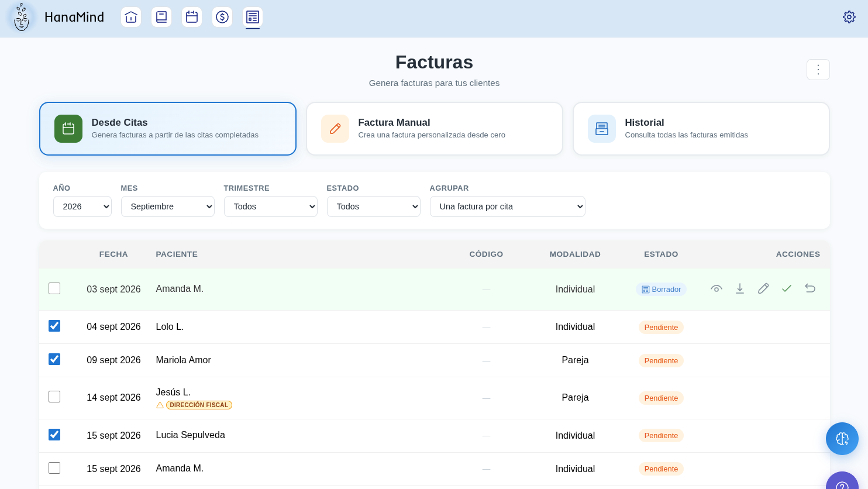Uncheck the Lucia Sepulveda row checkbox
The image size is (868, 489).
(x=54, y=435)
